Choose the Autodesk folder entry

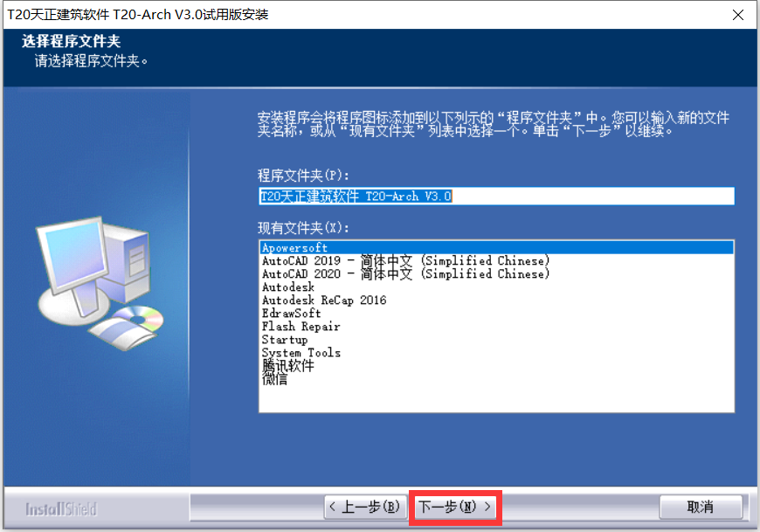tap(496, 287)
